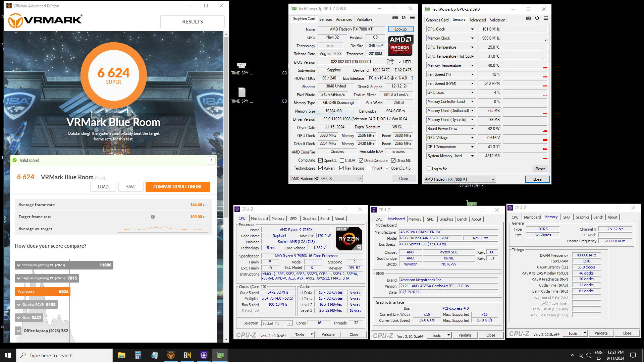
Task: Click the GPU name field AMD Radeon RX 7800 XT
Action: pyautogui.click(x=351, y=29)
